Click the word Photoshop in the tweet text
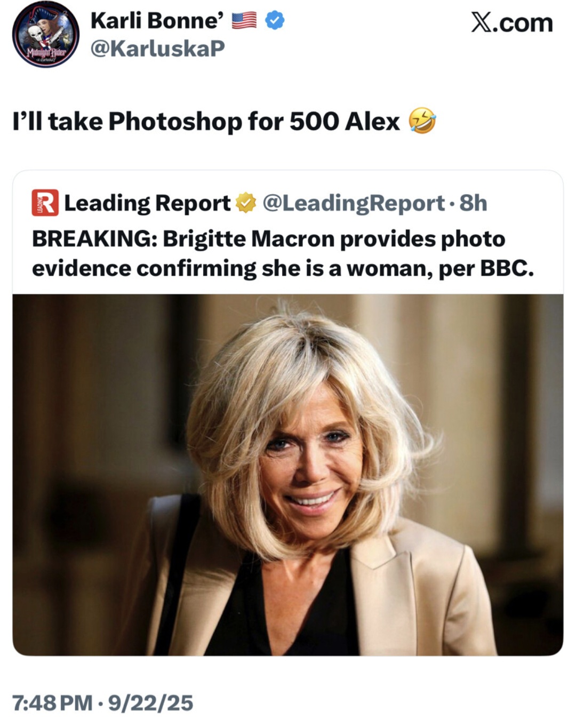The height and width of the screenshot is (728, 576). point(175,121)
